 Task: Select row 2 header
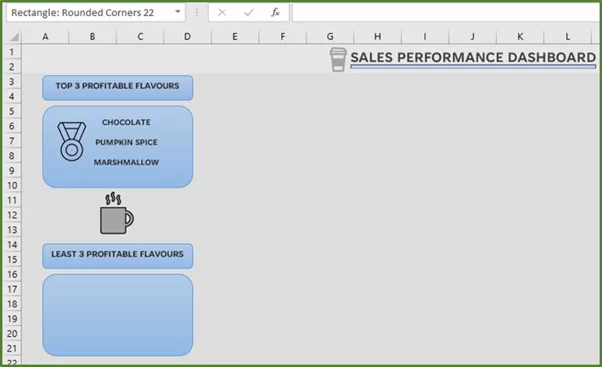(x=12, y=67)
